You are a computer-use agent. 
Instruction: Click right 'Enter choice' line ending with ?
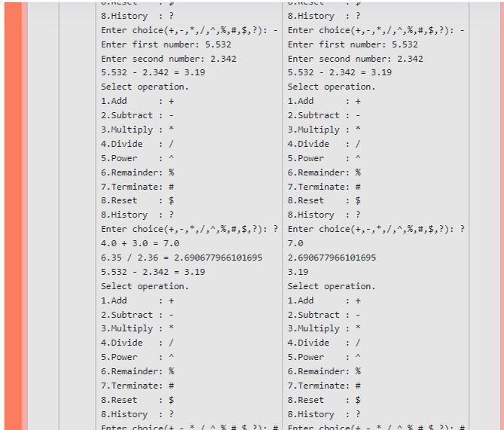pos(376,229)
